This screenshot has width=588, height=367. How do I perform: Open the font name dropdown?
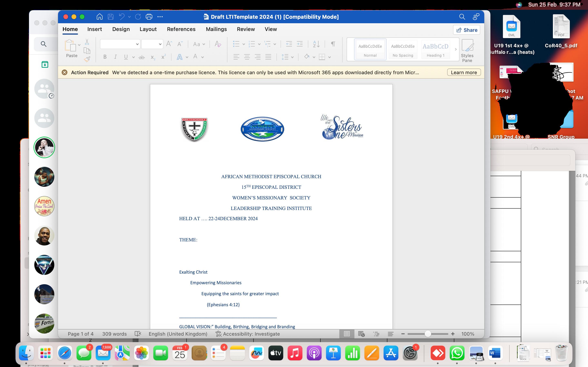coord(137,44)
